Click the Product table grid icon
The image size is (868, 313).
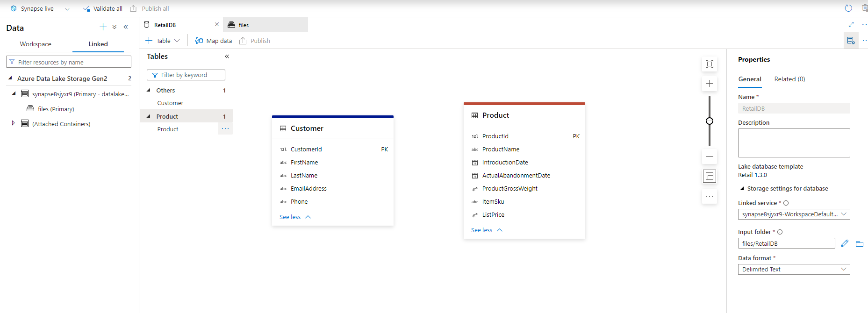tap(474, 115)
